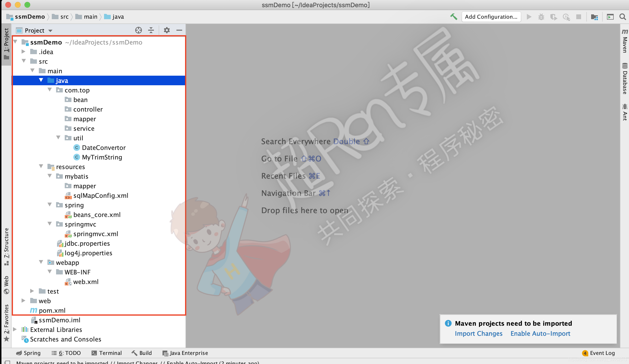This screenshot has width=629, height=364.
Task: Click the Stop square icon
Action: [x=579, y=17]
